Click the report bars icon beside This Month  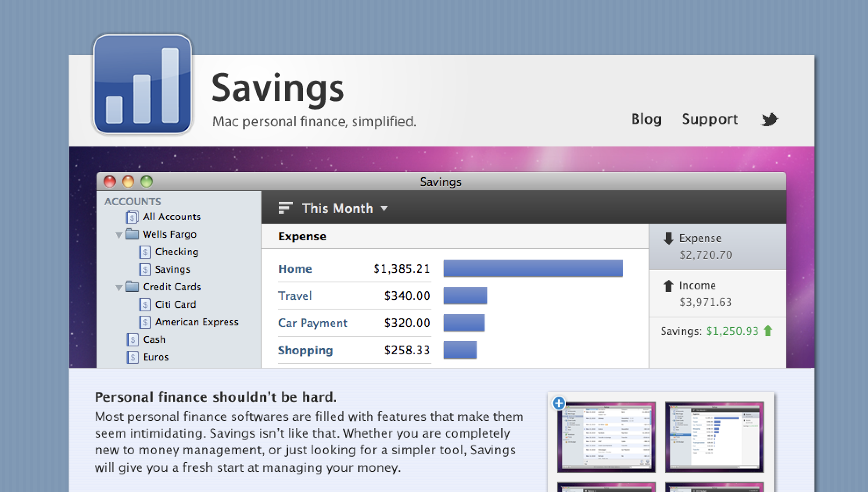286,208
